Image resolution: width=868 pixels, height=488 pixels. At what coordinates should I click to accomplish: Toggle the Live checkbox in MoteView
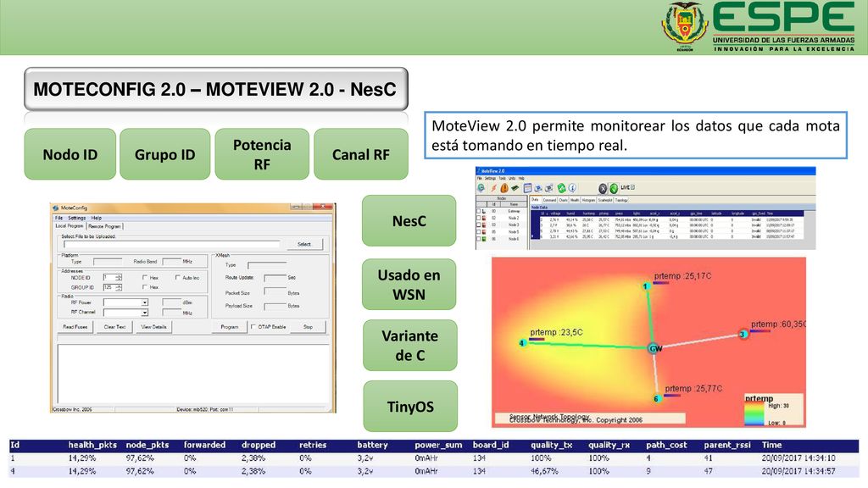click(x=632, y=187)
